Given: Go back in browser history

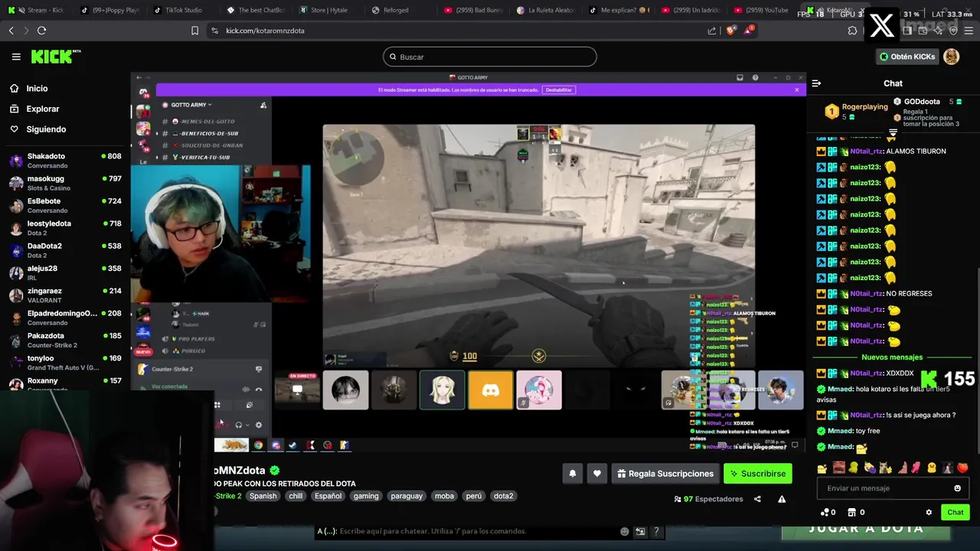Looking at the screenshot, I should (11, 31).
